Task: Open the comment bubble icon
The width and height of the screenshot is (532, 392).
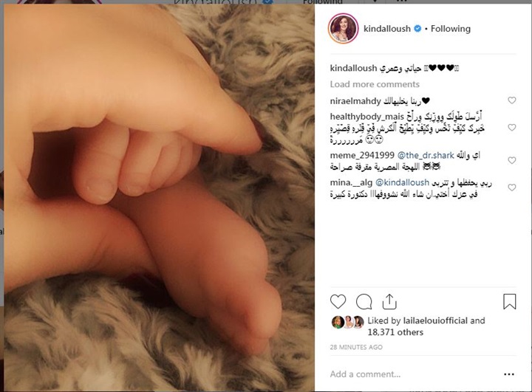Action: pos(364,301)
